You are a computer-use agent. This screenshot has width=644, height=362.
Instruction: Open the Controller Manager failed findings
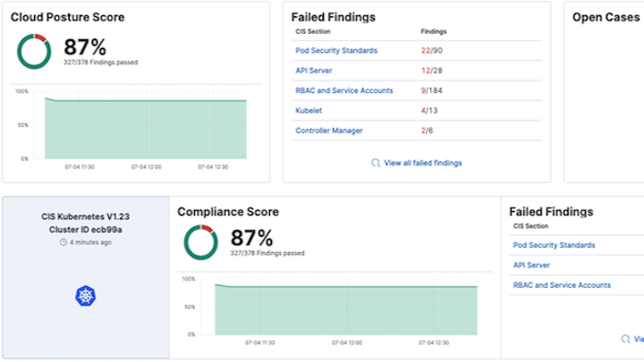(x=328, y=130)
